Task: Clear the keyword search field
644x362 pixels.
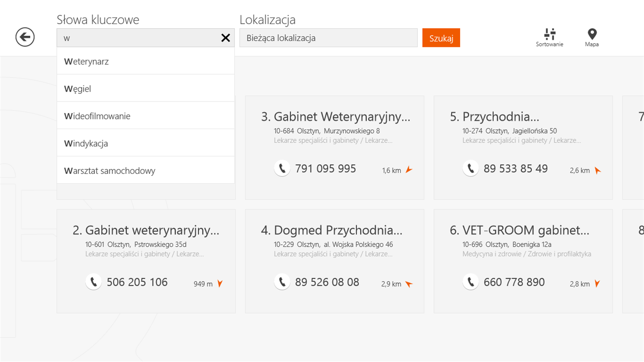Action: tap(225, 38)
